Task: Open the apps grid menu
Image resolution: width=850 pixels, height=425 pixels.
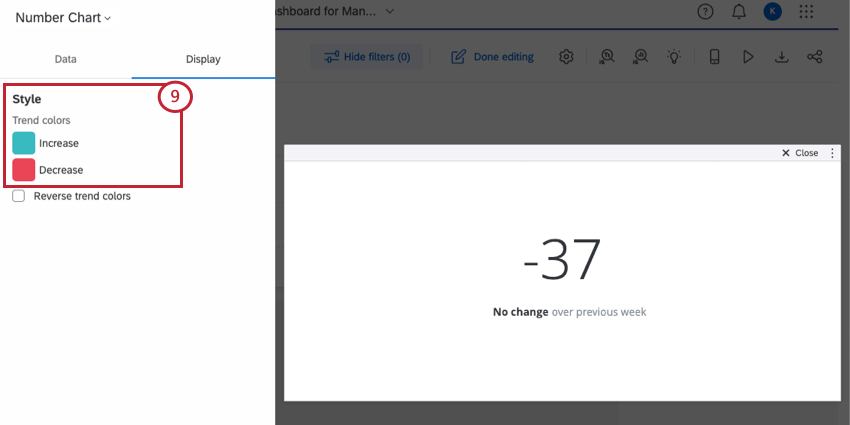Action: coord(807,12)
